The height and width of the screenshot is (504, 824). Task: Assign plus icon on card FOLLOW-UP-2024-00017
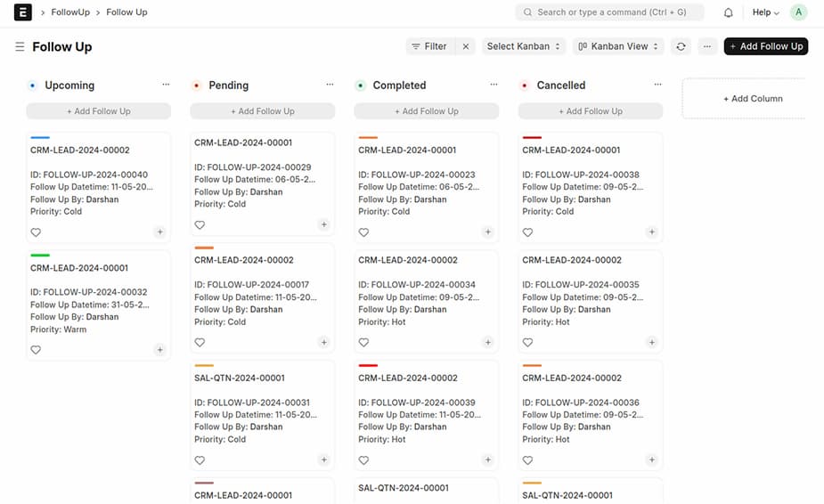(x=323, y=342)
